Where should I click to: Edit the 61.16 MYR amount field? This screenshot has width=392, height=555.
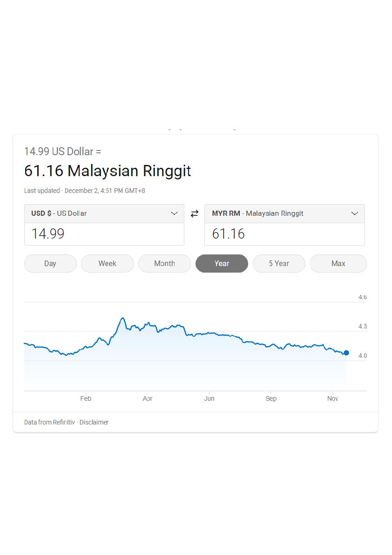[284, 234]
